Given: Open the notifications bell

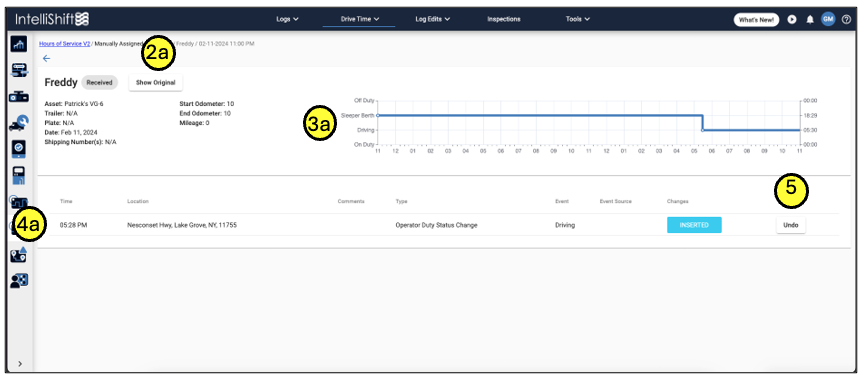Looking at the screenshot, I should click(810, 19).
